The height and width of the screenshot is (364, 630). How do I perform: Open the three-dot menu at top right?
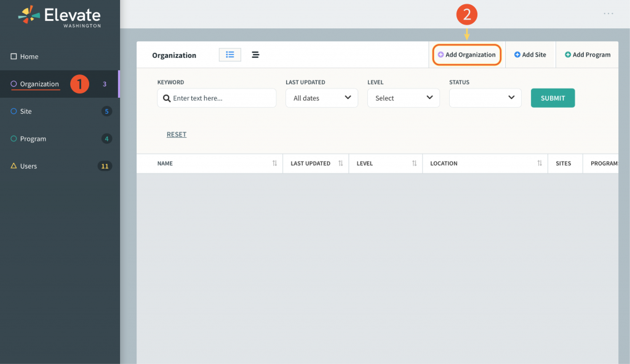(608, 14)
